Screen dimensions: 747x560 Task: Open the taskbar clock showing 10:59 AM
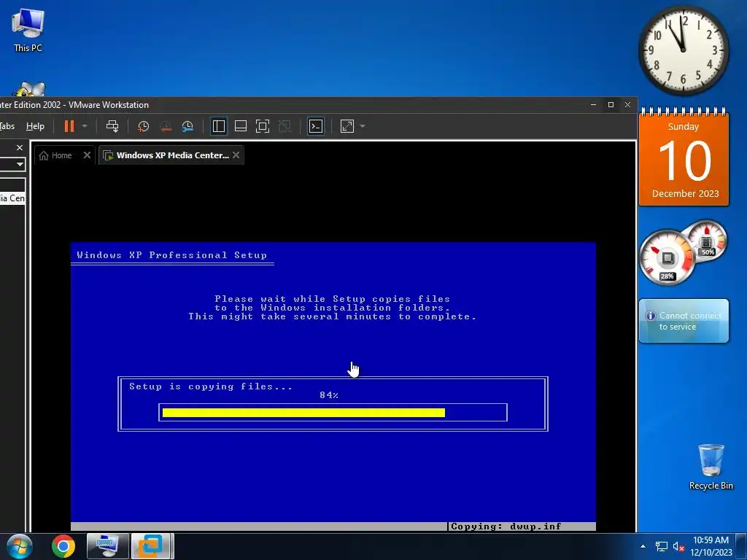(711, 546)
